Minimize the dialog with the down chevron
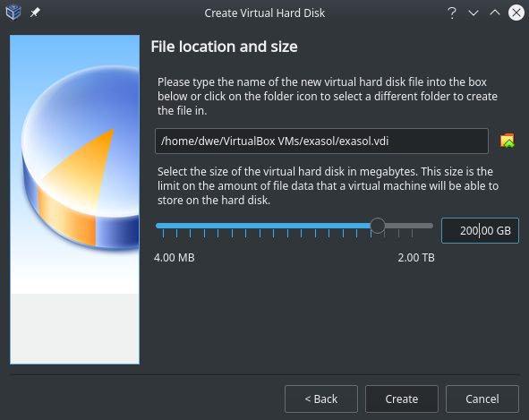The image size is (529, 420). (474, 13)
